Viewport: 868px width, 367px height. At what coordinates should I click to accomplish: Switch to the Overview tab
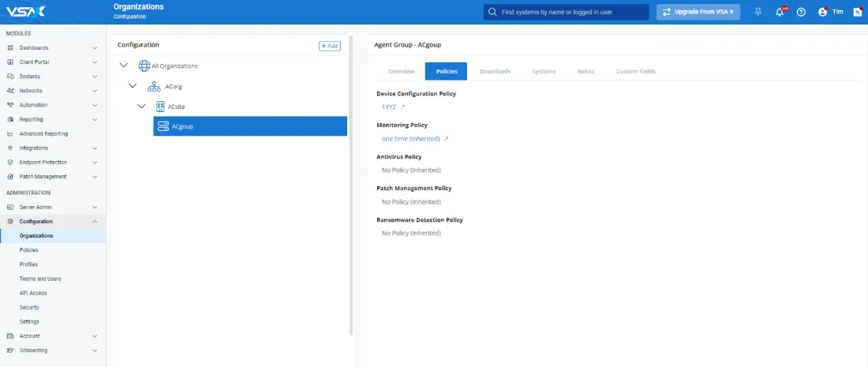click(401, 72)
